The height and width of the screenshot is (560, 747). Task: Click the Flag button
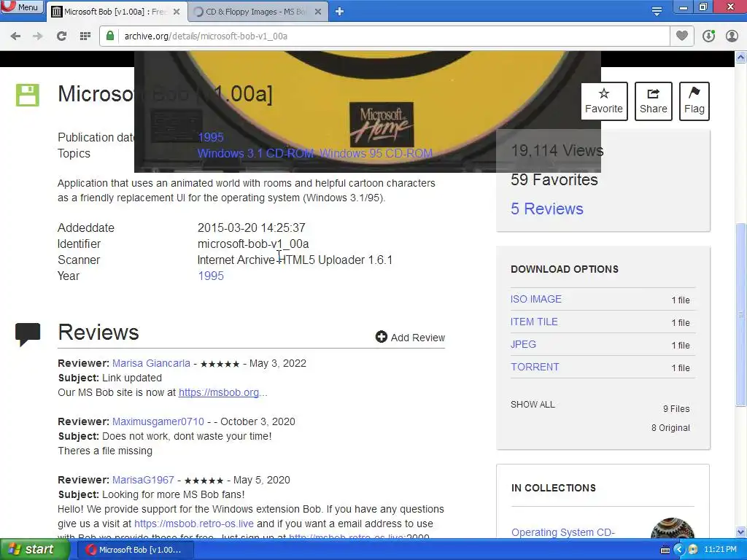tap(694, 101)
